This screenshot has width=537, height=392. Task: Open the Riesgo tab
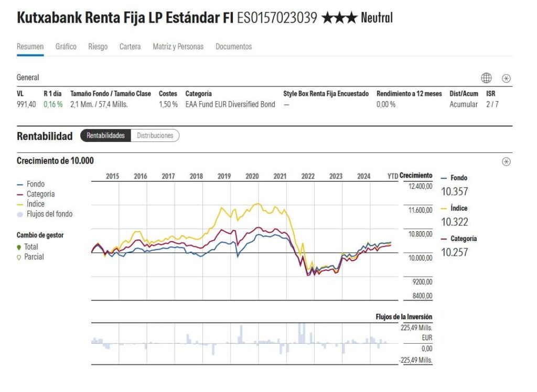pyautogui.click(x=98, y=47)
